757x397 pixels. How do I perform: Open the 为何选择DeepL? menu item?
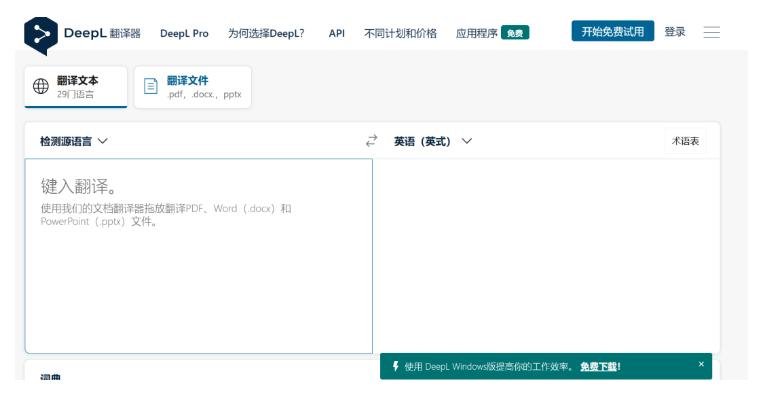tap(266, 33)
